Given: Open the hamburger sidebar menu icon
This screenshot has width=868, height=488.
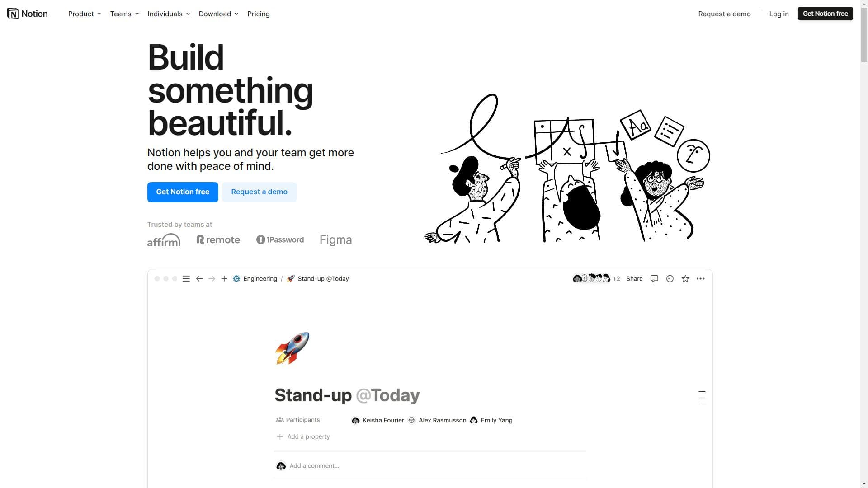Looking at the screenshot, I should tap(186, 279).
